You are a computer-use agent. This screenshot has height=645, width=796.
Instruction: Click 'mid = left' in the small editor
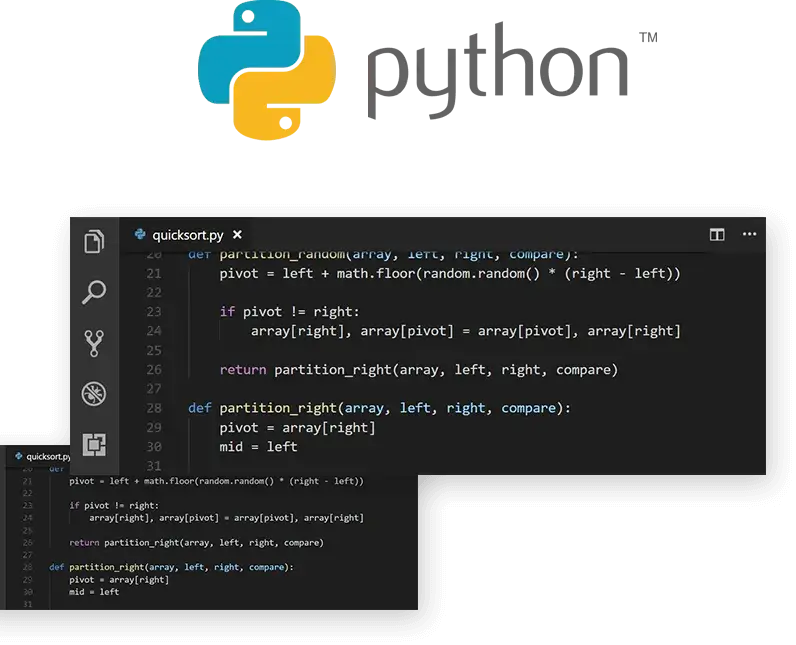point(94,592)
